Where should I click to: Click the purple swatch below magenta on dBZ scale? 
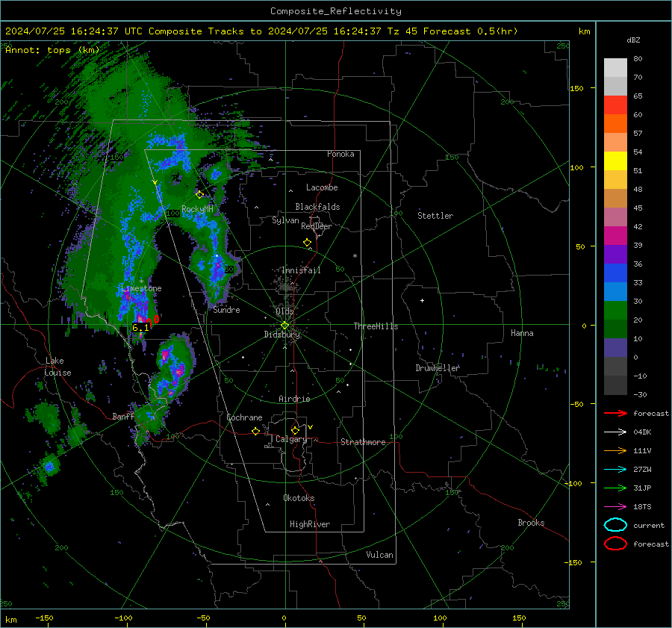pyautogui.click(x=615, y=255)
